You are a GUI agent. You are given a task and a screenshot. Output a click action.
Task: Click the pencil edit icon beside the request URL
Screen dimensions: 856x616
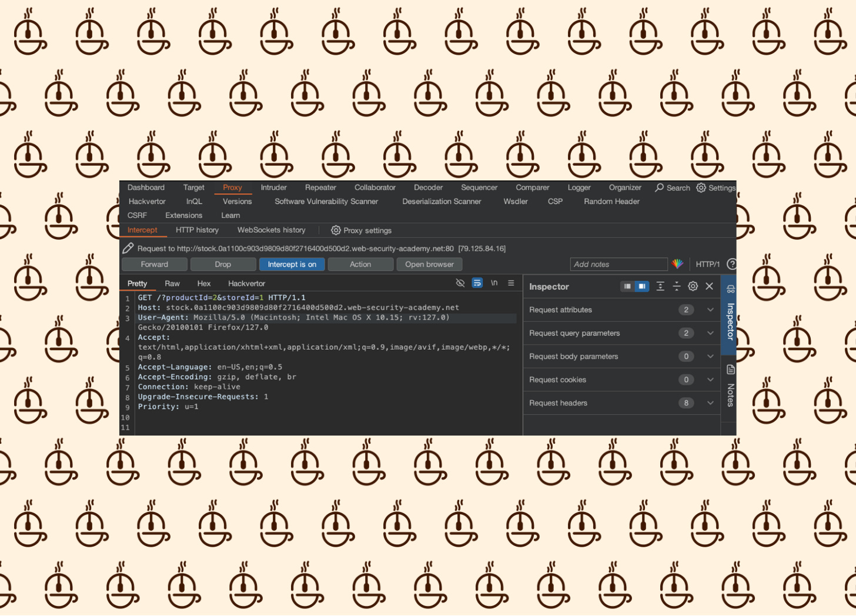pyautogui.click(x=128, y=248)
